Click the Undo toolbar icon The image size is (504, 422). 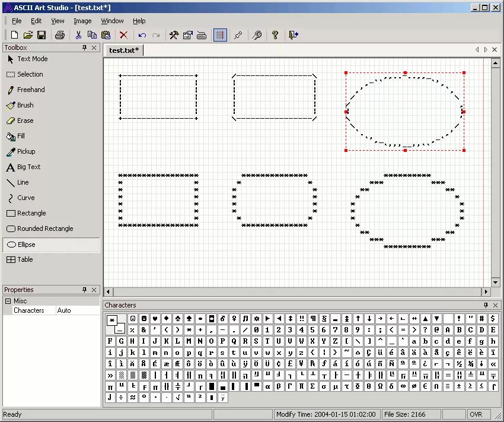[142, 35]
